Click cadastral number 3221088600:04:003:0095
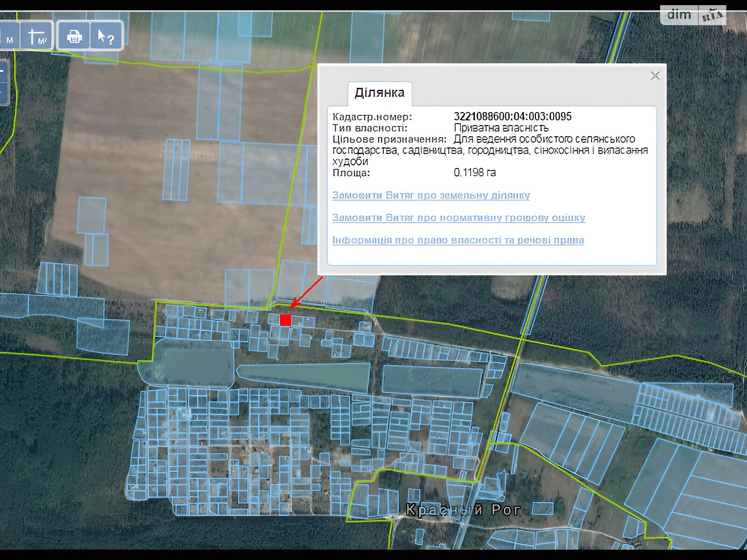Image resolution: width=747 pixels, height=560 pixels. pos(512,117)
